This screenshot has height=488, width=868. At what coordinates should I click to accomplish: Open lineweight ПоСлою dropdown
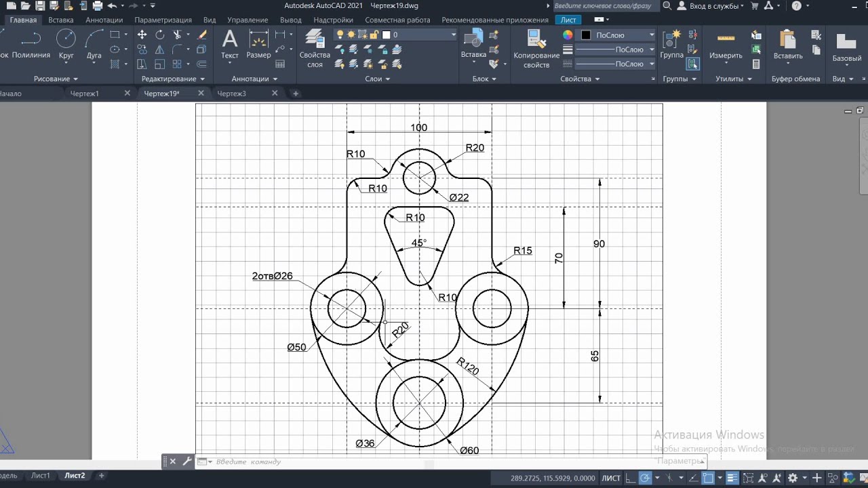pyautogui.click(x=616, y=49)
